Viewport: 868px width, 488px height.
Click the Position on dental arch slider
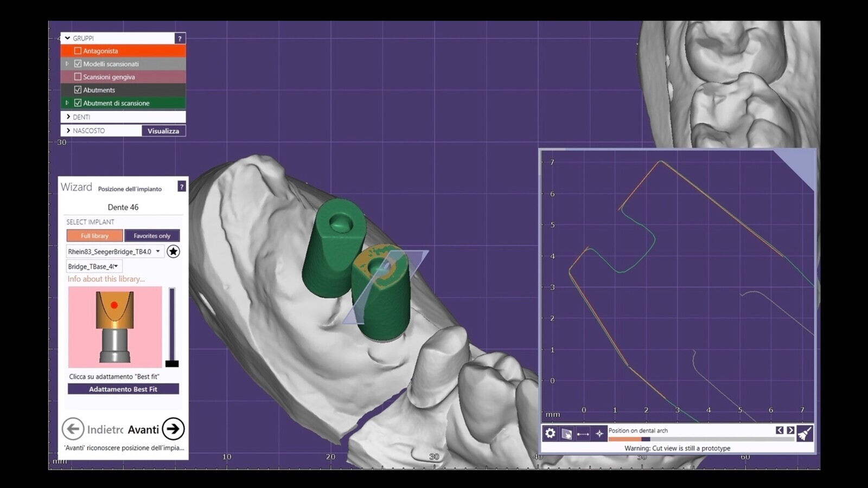point(701,439)
